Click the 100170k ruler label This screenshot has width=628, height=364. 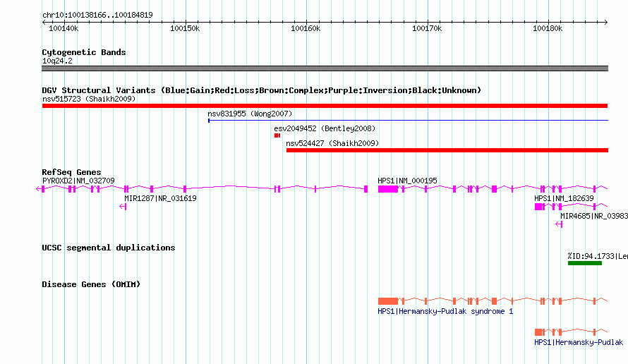pyautogui.click(x=427, y=28)
